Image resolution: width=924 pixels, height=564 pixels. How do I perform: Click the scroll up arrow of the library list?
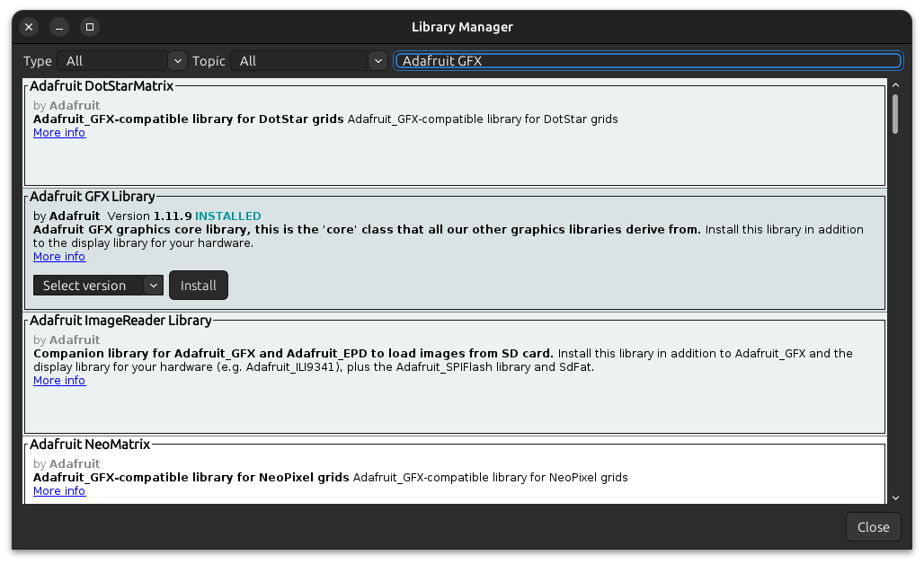[x=895, y=85]
